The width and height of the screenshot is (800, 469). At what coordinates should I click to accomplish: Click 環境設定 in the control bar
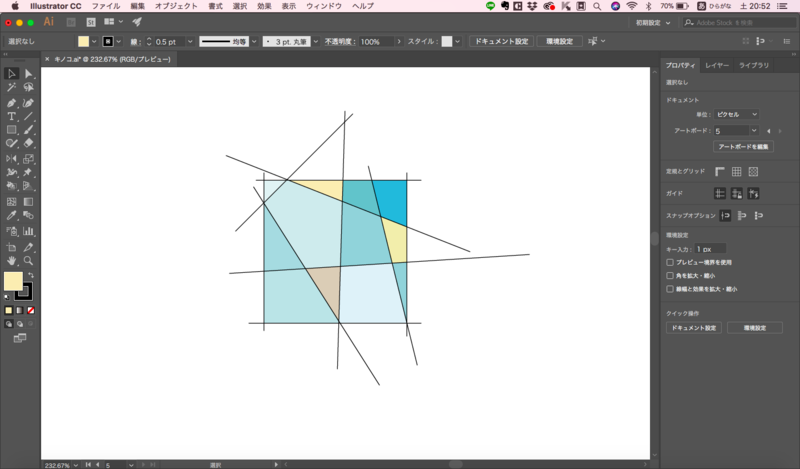click(x=560, y=41)
